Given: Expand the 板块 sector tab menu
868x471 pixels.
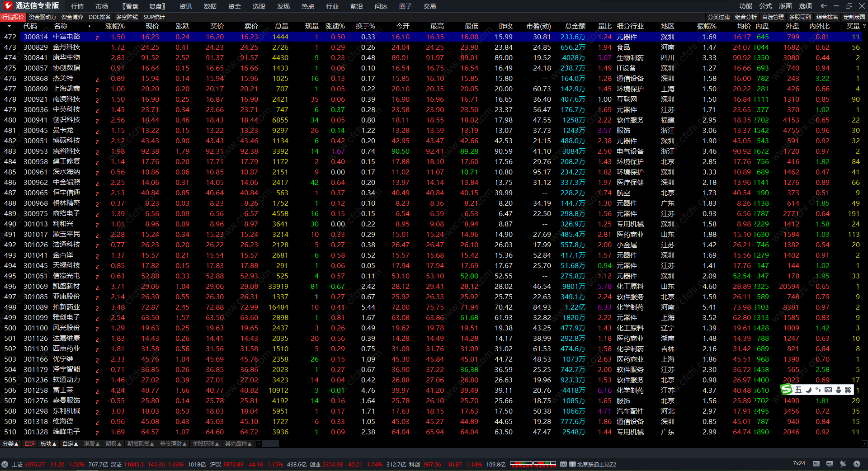Looking at the screenshot, I should 48,444.
